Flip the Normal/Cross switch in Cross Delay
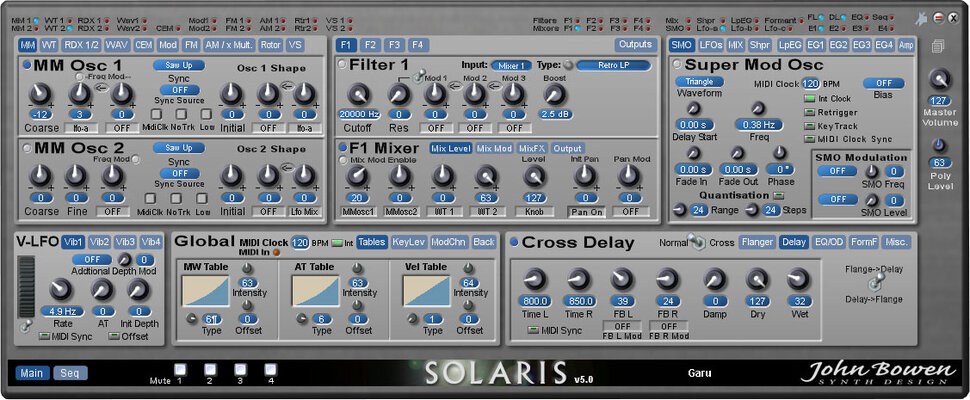Viewport: 970px width, 400px height. [698, 242]
